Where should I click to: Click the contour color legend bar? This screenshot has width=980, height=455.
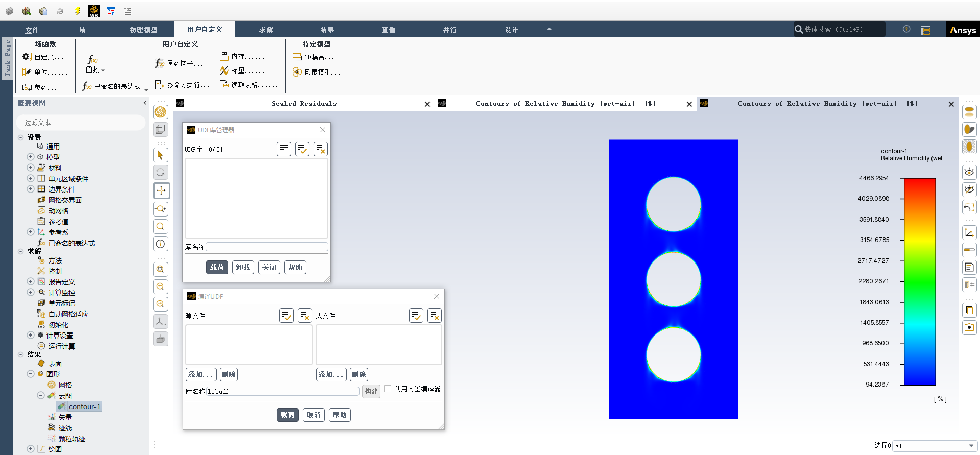[920, 281]
